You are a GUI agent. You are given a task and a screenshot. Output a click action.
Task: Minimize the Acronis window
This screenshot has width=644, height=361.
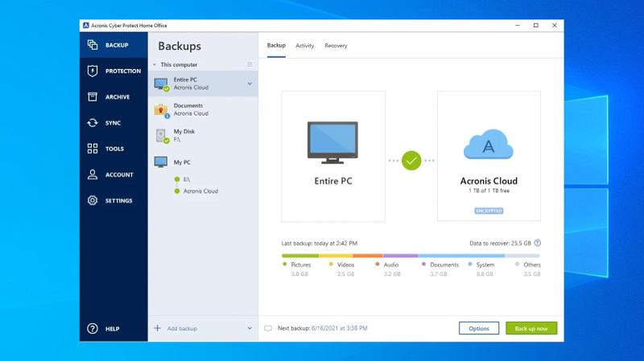point(518,26)
